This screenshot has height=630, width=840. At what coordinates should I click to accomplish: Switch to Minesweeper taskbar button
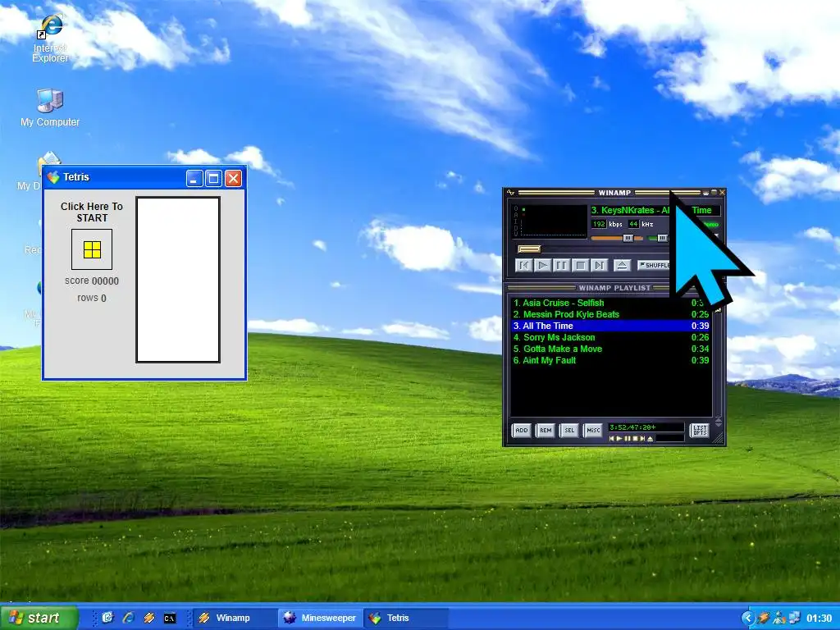[x=320, y=618]
